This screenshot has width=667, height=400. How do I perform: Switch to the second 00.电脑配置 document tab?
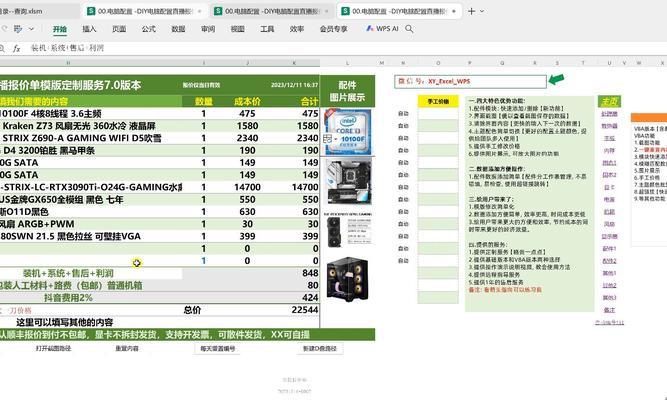271,11
